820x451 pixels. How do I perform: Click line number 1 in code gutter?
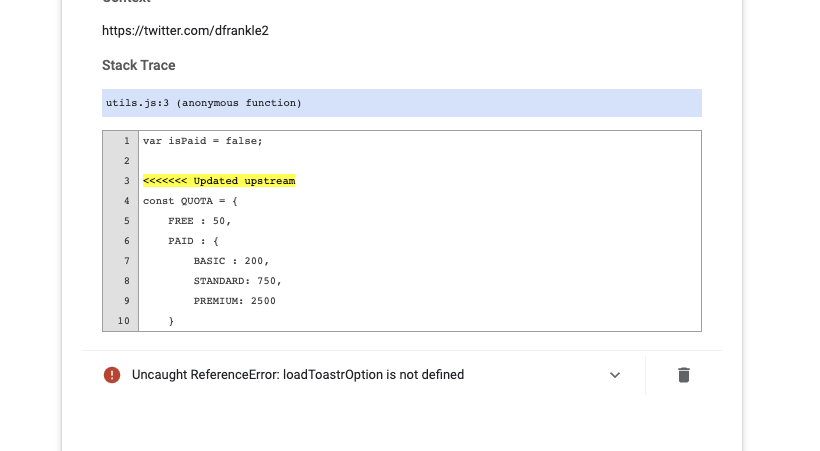click(x=126, y=141)
